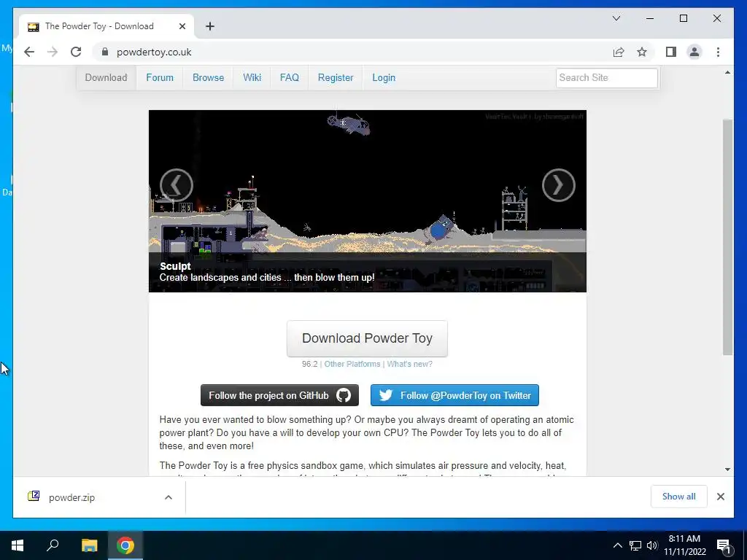Show all downloads
The image size is (747, 560).
(x=679, y=496)
